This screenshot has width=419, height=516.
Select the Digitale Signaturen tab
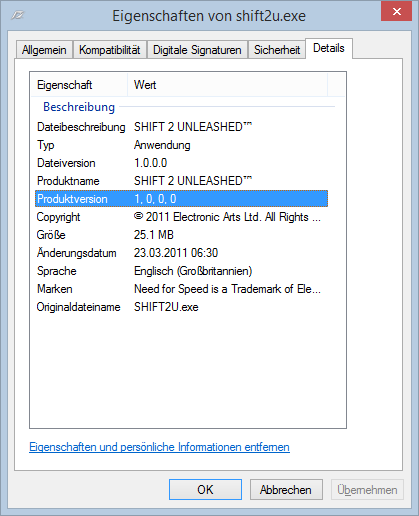tap(197, 50)
